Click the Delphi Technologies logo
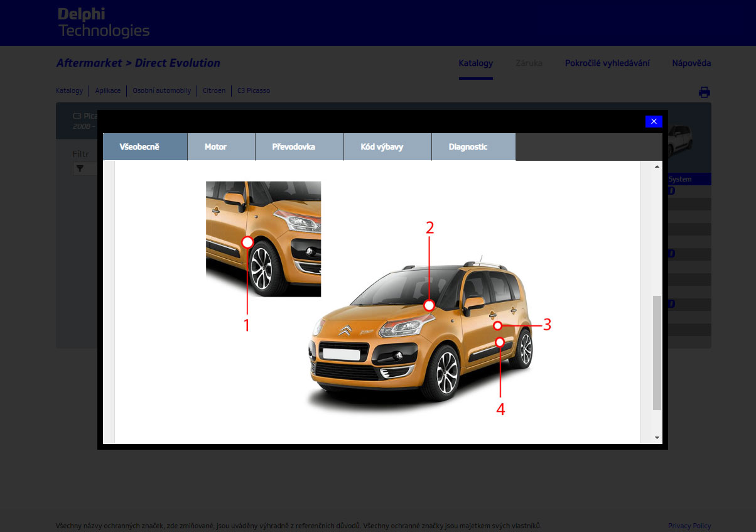The height and width of the screenshot is (532, 756). click(104, 23)
